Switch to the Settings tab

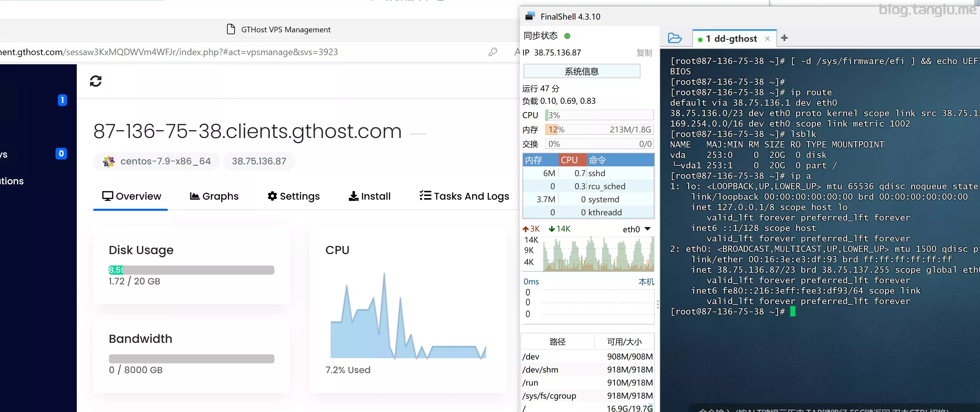[x=293, y=196]
